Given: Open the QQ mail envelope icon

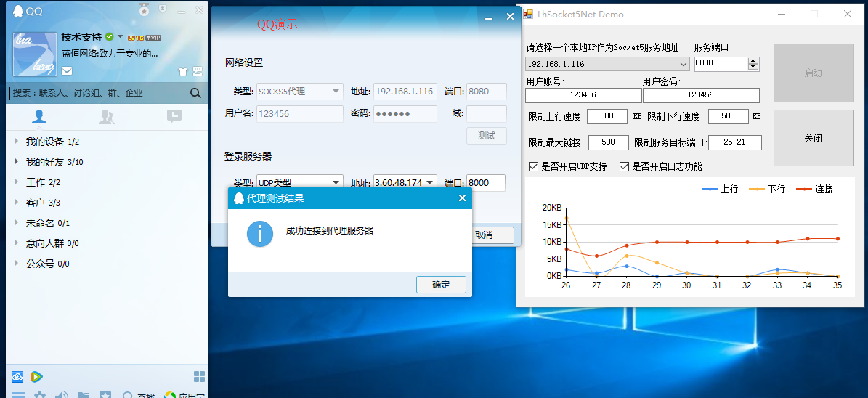Looking at the screenshot, I should [67, 70].
